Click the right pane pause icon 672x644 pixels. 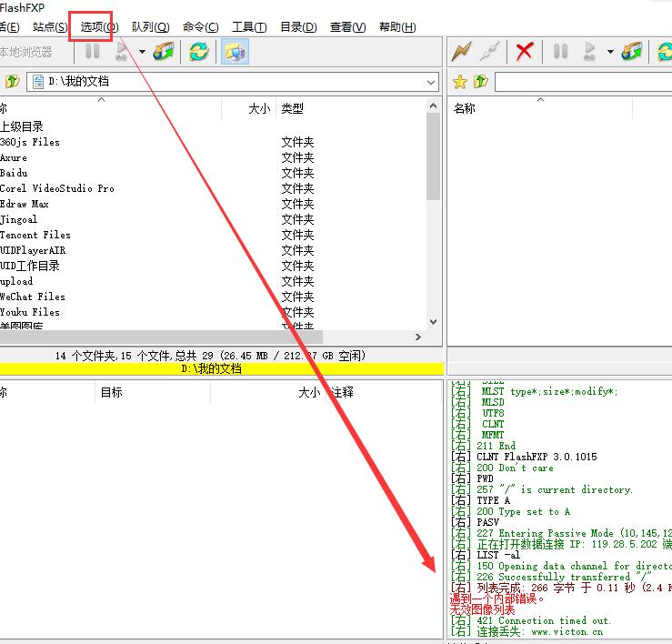tap(560, 52)
